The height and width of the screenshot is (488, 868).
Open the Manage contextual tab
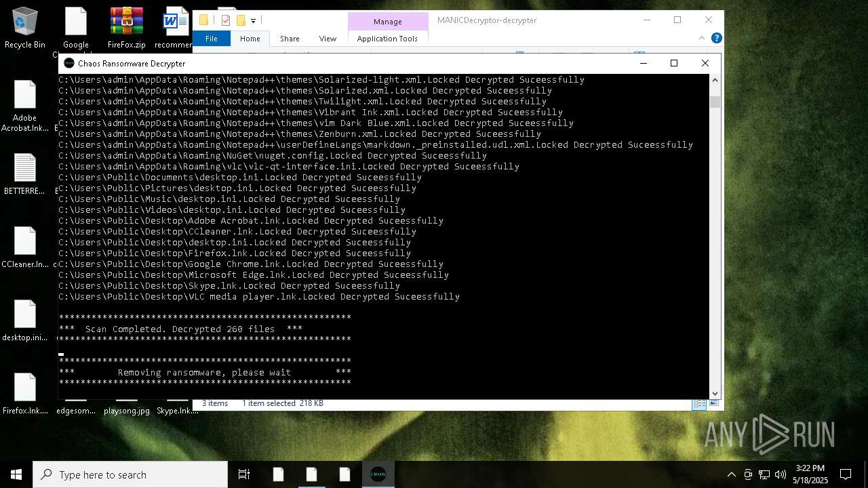(388, 21)
